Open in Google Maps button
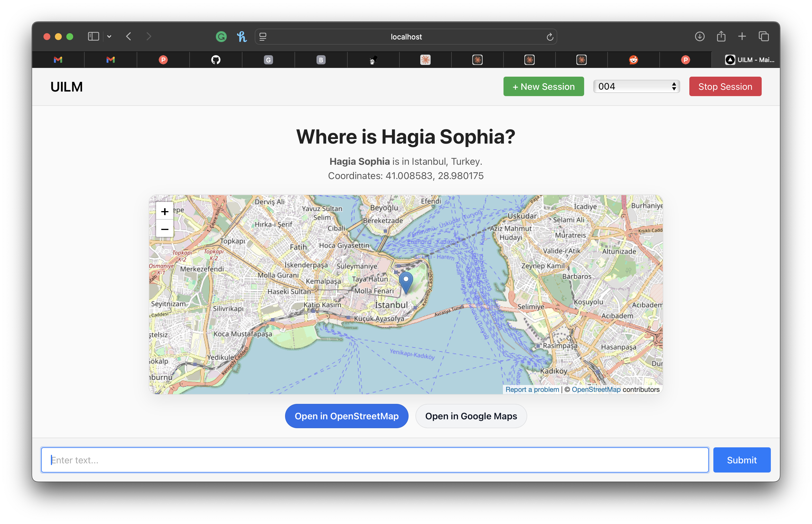Screen dimensions: 812x524 tap(471, 416)
